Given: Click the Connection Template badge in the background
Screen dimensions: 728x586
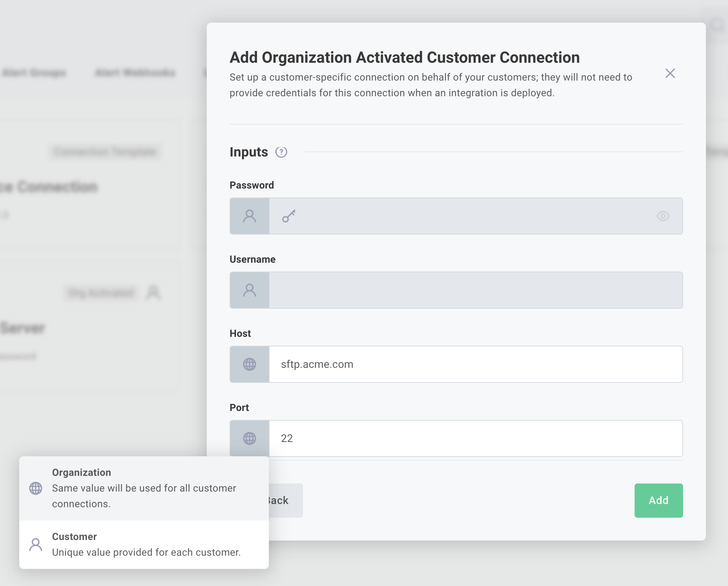Looking at the screenshot, I should pos(105,151).
